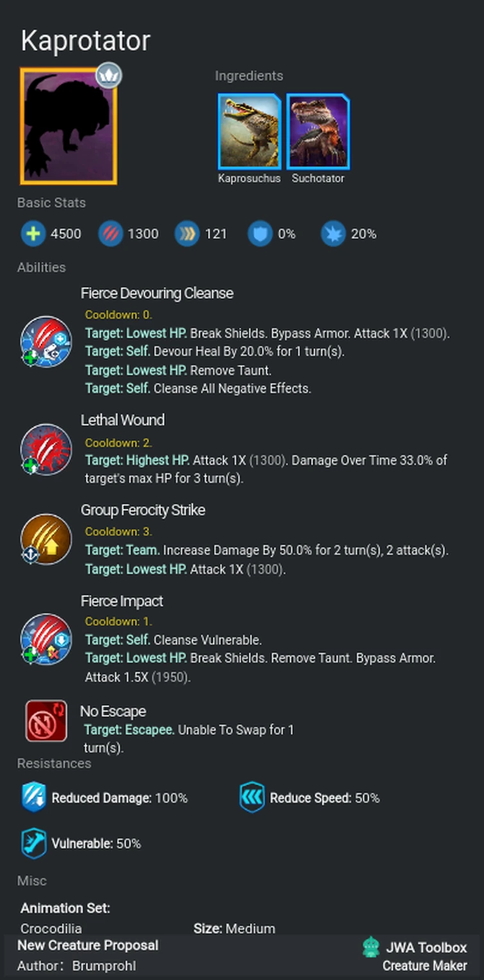This screenshot has height=980, width=484.
Task: Click the speed arrows stat icon
Action: pyautogui.click(x=187, y=234)
